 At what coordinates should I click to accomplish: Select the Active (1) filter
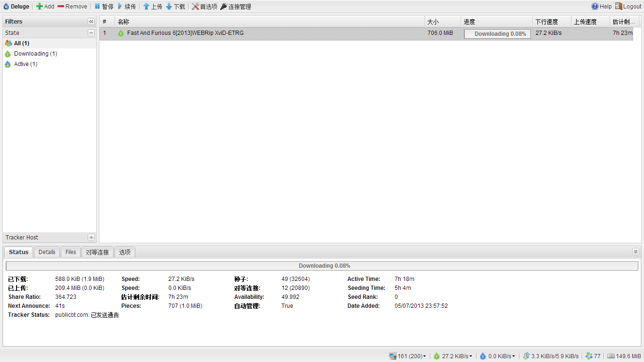(50, 64)
